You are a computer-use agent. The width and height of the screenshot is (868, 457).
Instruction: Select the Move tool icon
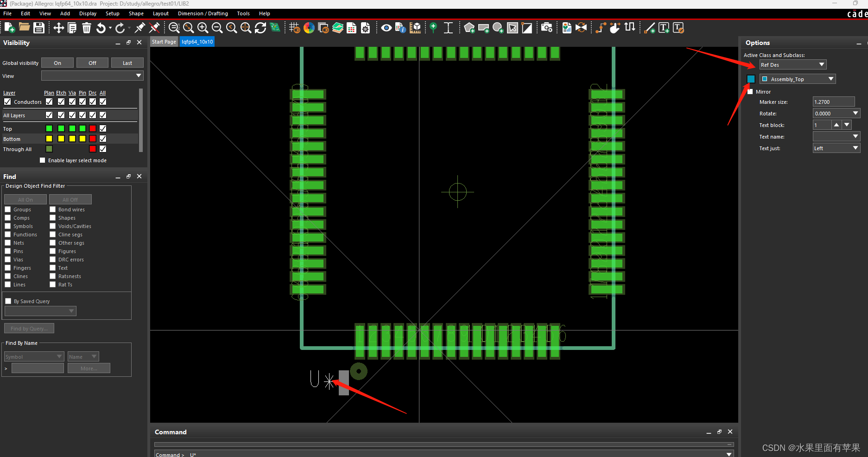(58, 28)
